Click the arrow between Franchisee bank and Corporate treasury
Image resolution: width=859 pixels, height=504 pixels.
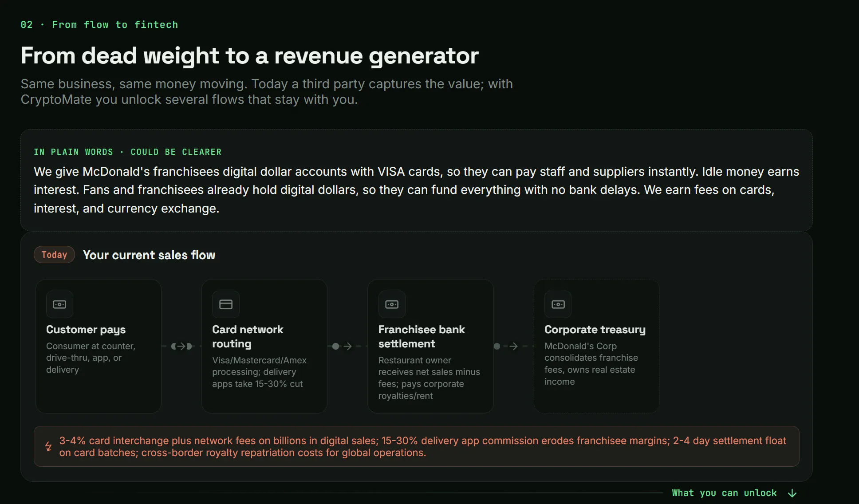513,346
